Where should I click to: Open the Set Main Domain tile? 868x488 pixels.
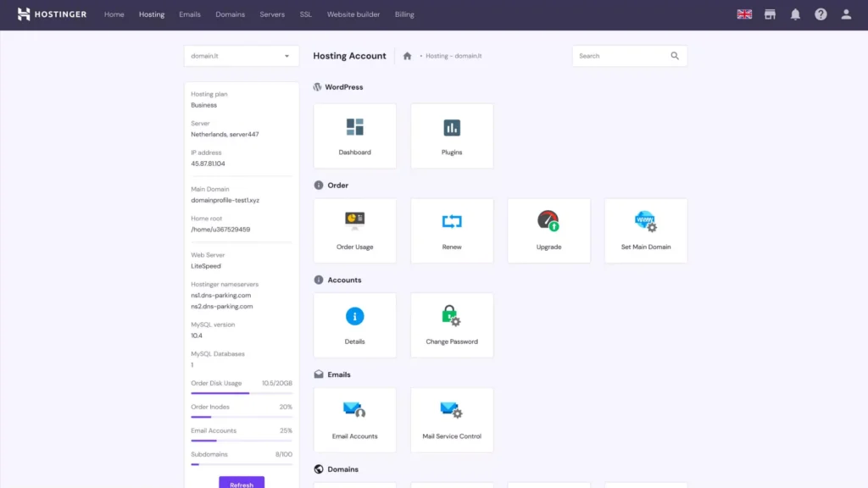coord(645,230)
